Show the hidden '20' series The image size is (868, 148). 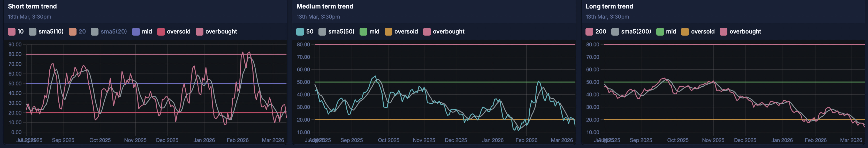pos(77,32)
